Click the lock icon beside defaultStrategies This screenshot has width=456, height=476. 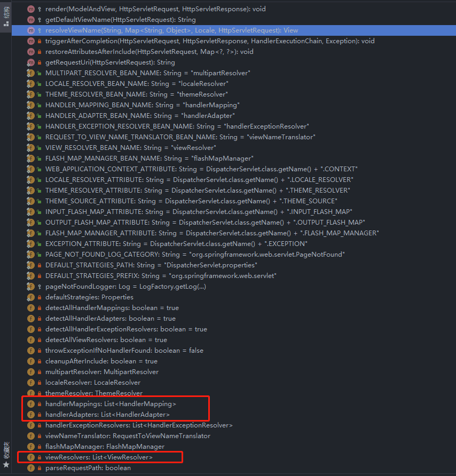click(x=40, y=297)
